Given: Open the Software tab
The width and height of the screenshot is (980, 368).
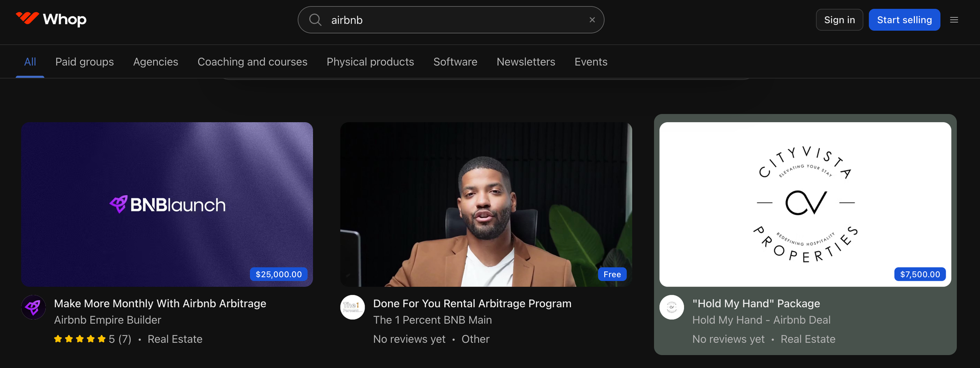Looking at the screenshot, I should [455, 62].
